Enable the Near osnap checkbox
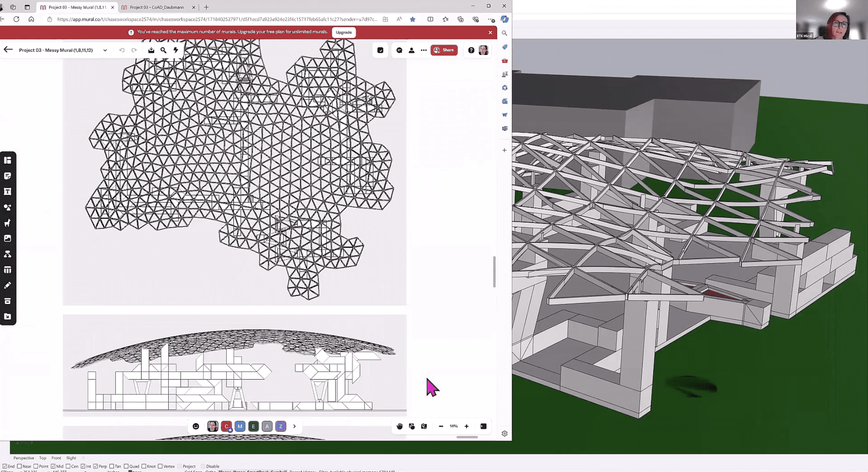Viewport: 868px width, 472px height. pos(20,466)
